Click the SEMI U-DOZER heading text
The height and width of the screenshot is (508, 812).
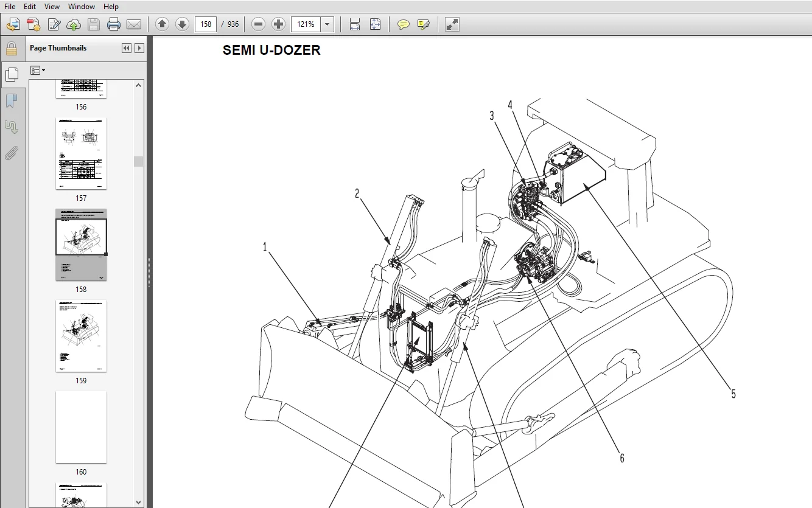point(271,50)
